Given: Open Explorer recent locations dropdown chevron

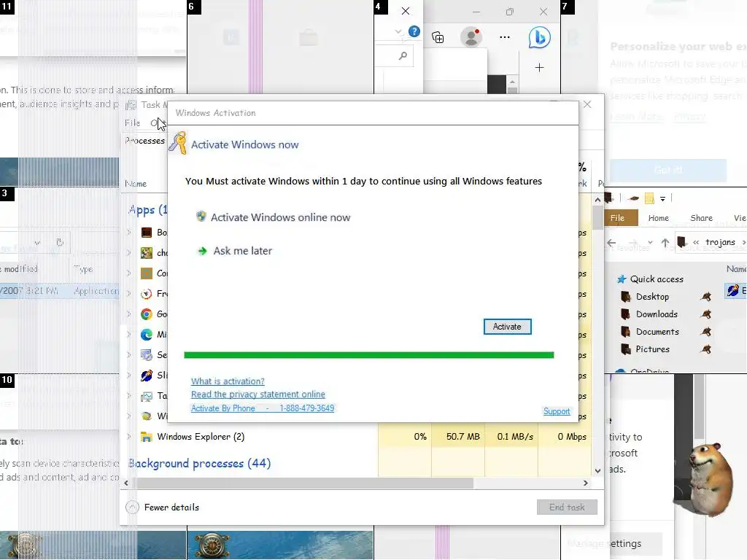Looking at the screenshot, I should (650, 243).
